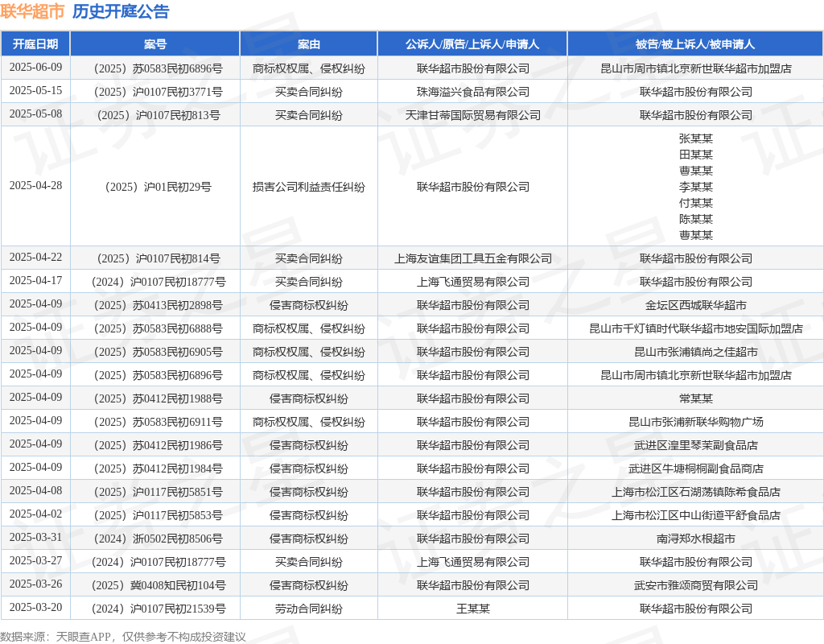Select the date cell 2025-04-17
The image size is (824, 644).
click(35, 281)
